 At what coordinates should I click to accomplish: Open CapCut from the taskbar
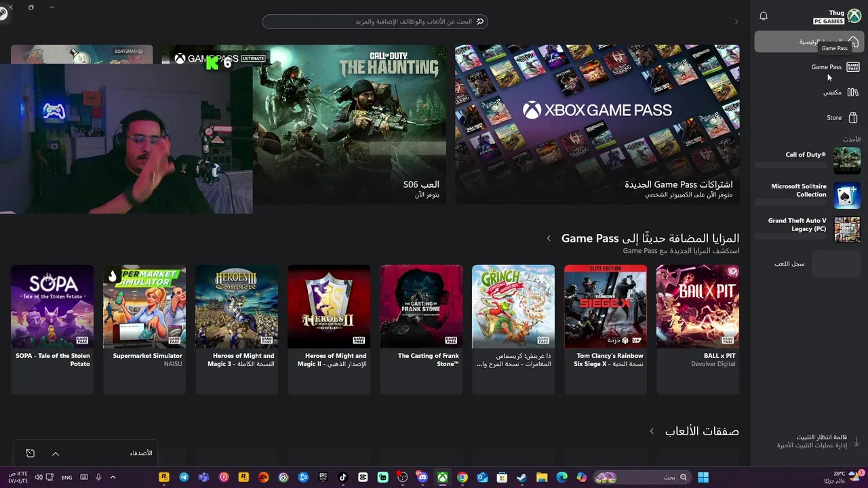[x=363, y=477]
